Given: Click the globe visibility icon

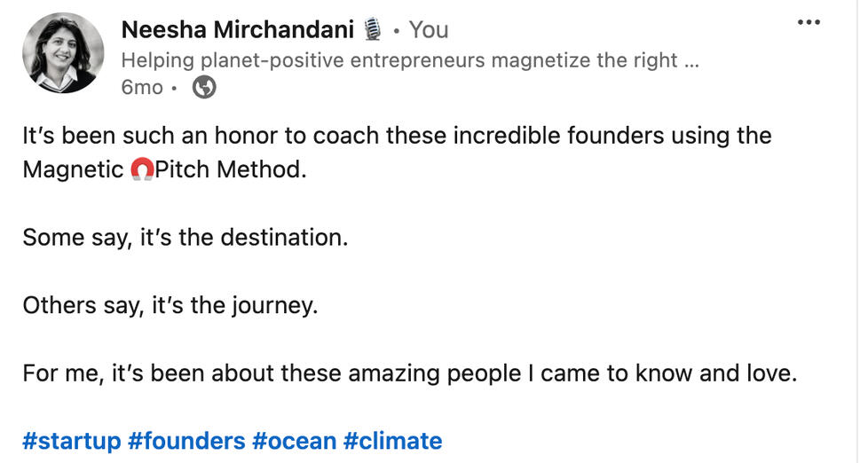Looking at the screenshot, I should click(x=204, y=87).
